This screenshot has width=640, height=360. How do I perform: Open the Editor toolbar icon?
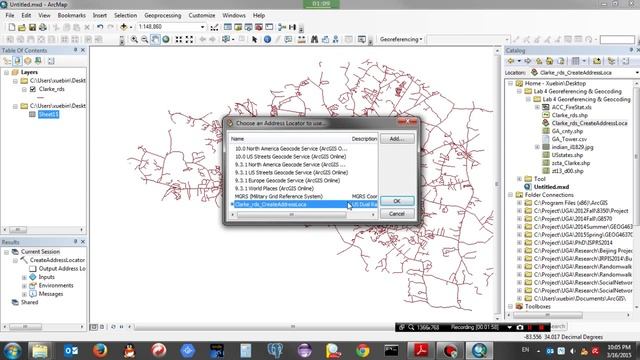[214, 27]
